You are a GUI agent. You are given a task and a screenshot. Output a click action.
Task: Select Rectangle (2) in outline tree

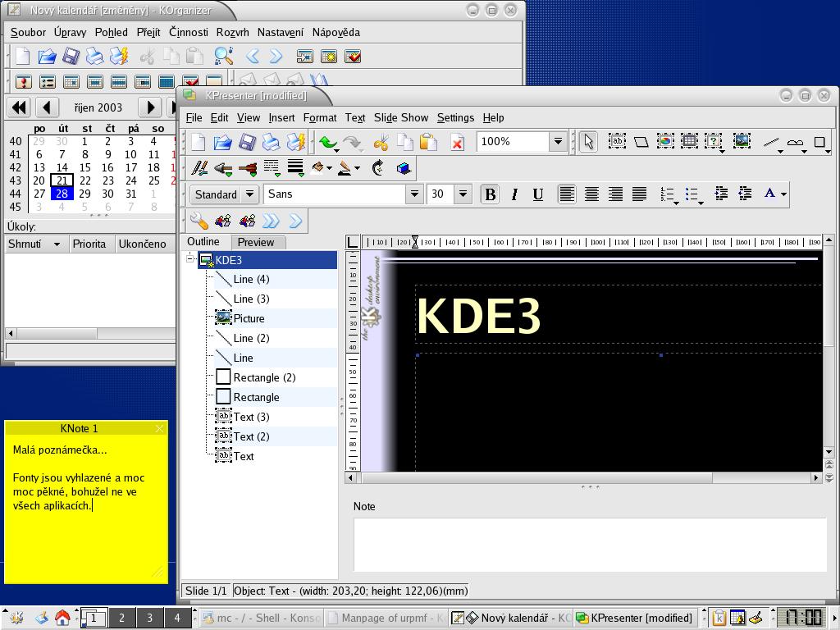[265, 377]
